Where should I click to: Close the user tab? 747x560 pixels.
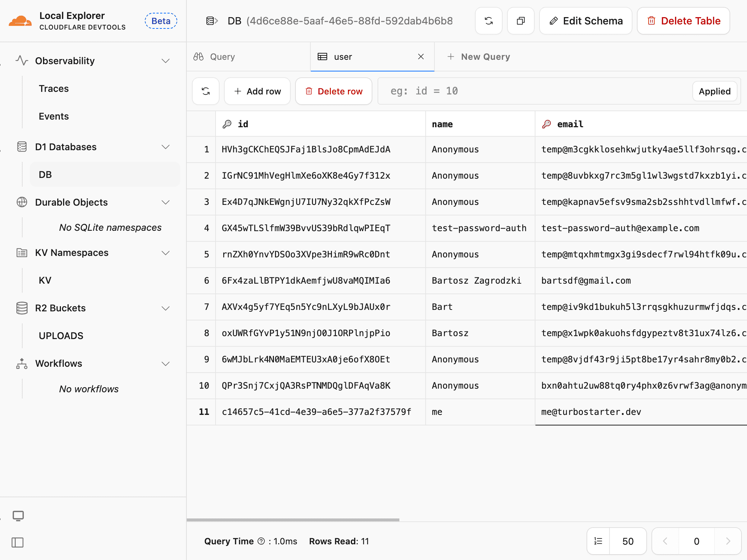pyautogui.click(x=421, y=57)
